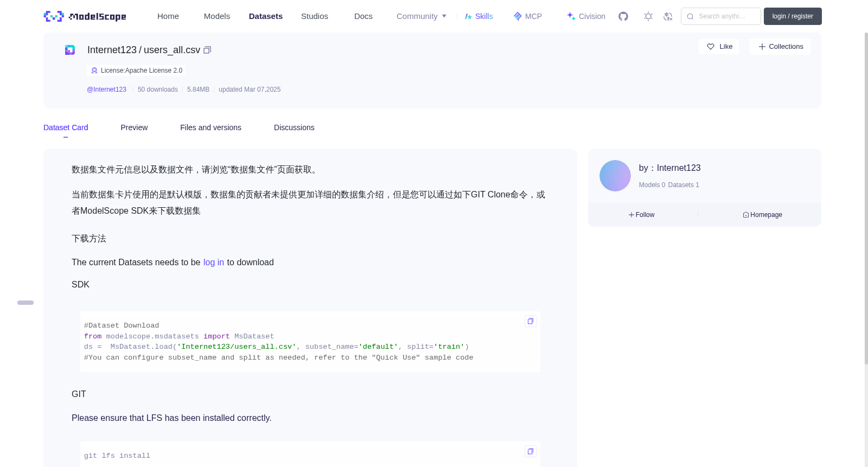The image size is (868, 467).
Task: Click the 'SDK' heading
Action: 80,285
